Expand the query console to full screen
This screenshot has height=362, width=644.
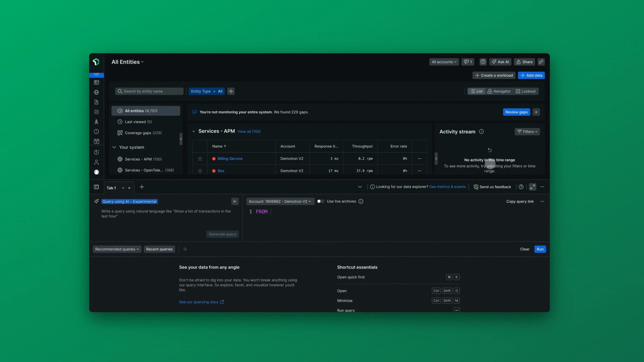point(532,187)
